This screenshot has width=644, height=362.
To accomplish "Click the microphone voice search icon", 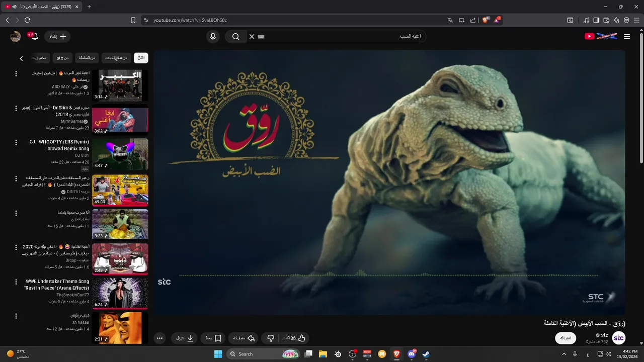I will [213, 37].
